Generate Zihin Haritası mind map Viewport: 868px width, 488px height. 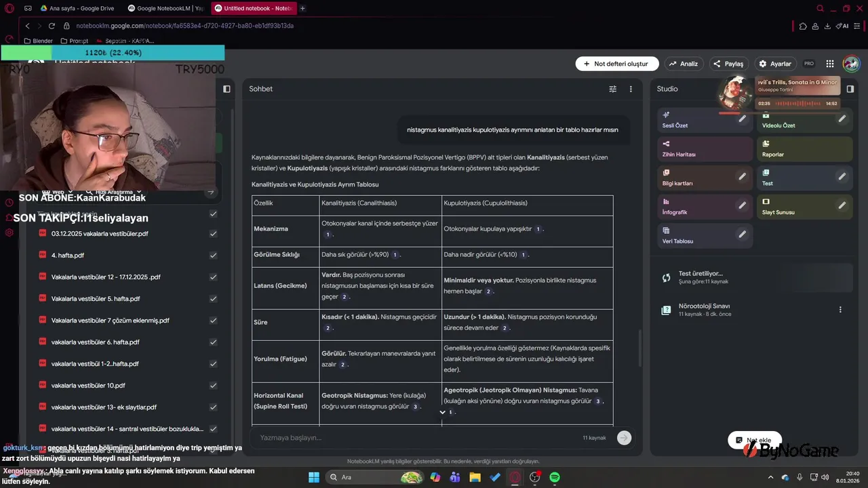click(705, 148)
